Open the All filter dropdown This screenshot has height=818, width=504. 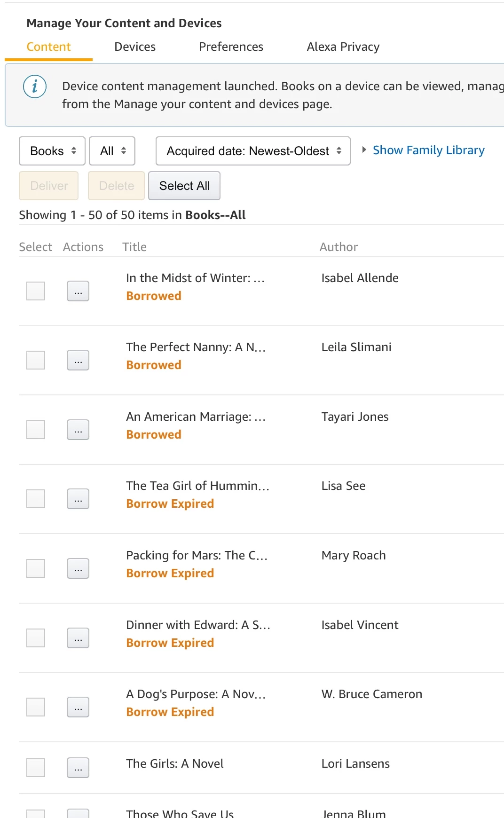[x=112, y=151]
